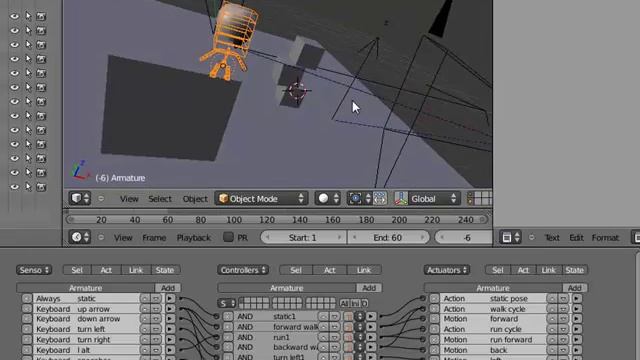The width and height of the screenshot is (640, 360).
Task: Delete the 'forward' Motion actuator
Action: [x=434, y=319]
